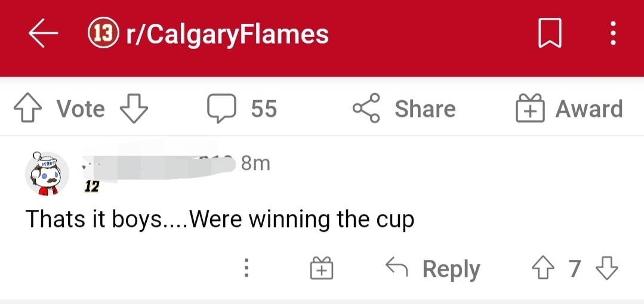
Task: Click the share nodes icon
Action: 366,108
